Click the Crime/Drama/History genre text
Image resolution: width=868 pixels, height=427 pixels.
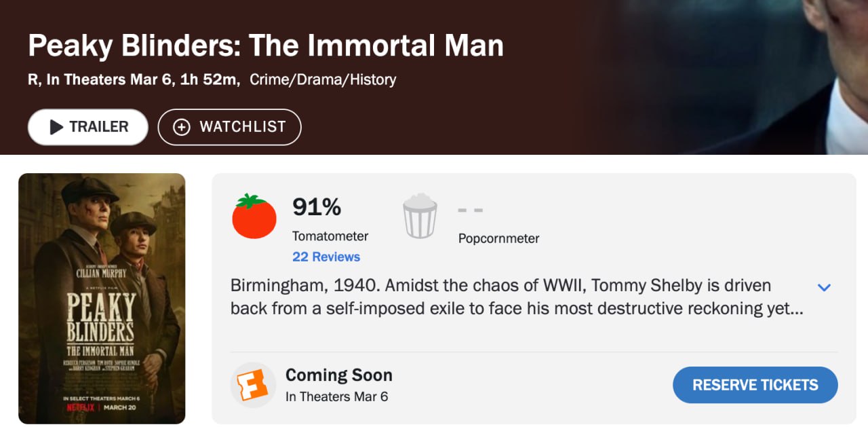(x=323, y=79)
